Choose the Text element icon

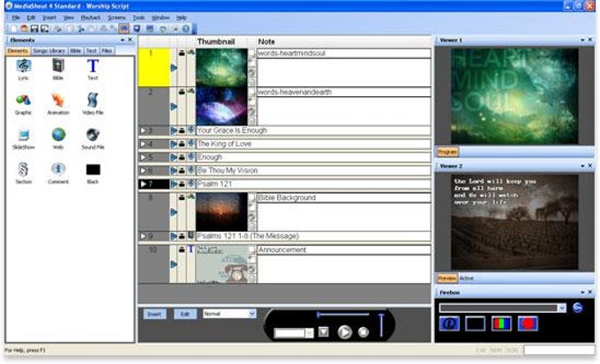[93, 66]
